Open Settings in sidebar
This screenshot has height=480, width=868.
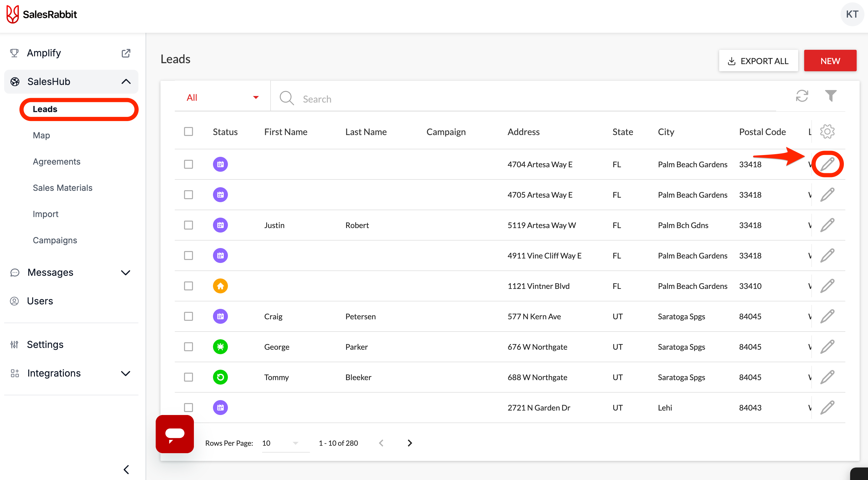(45, 344)
